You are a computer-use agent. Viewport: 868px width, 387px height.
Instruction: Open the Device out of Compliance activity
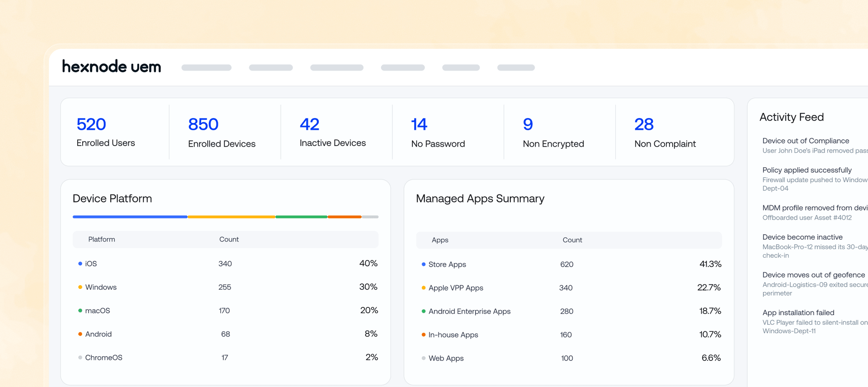[815, 146]
